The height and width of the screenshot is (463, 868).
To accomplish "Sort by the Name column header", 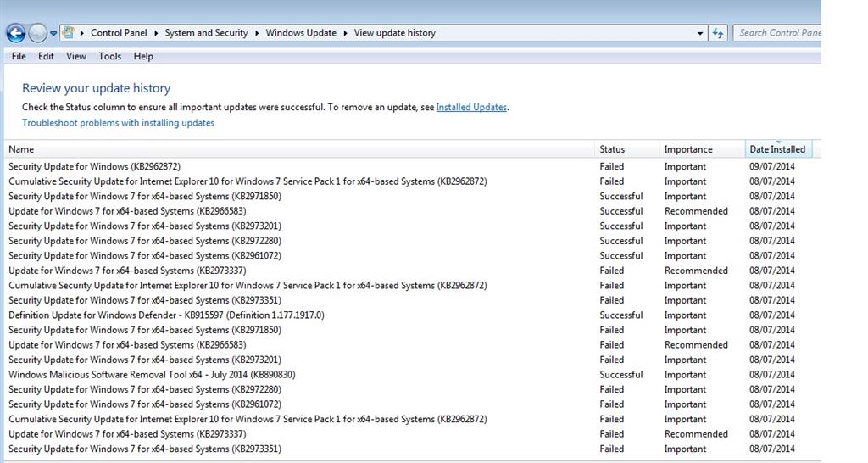I will [x=299, y=149].
